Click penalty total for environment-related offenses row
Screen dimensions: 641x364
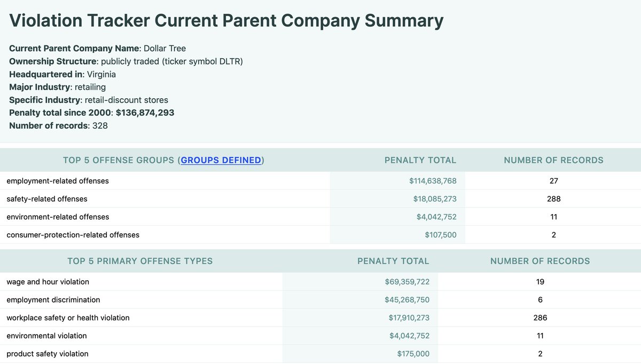pos(436,217)
